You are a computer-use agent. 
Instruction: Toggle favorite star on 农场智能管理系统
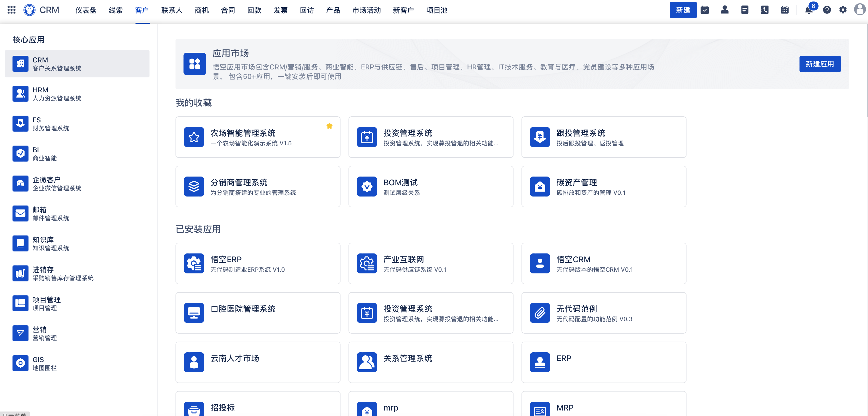(329, 126)
